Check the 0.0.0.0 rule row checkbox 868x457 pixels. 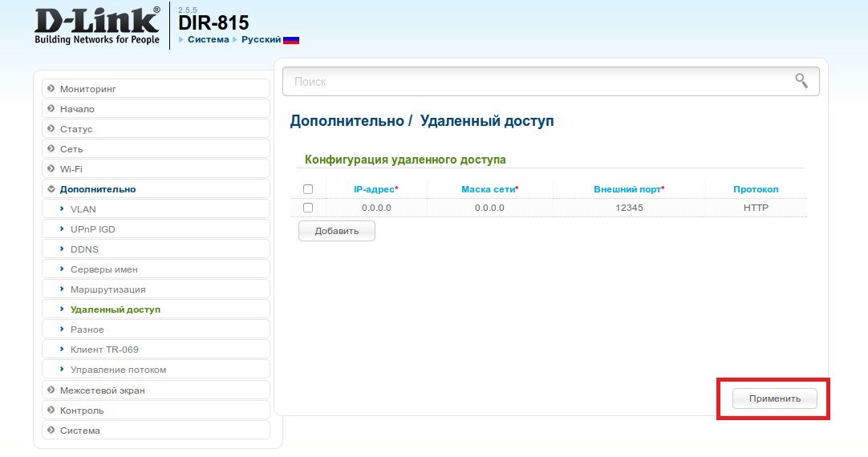click(308, 208)
